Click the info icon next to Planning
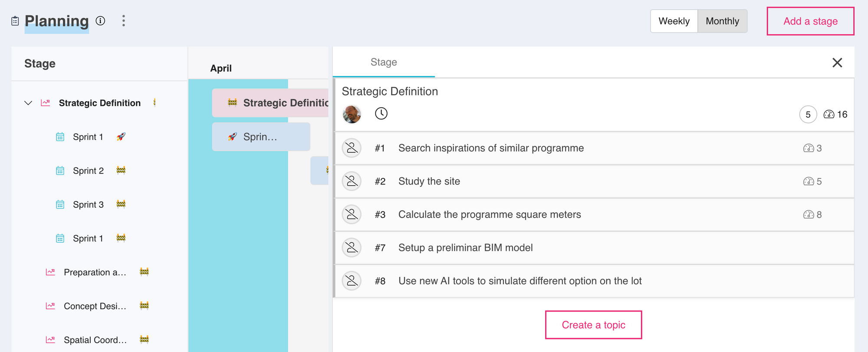Screen dimensions: 868x352 coord(100,21)
